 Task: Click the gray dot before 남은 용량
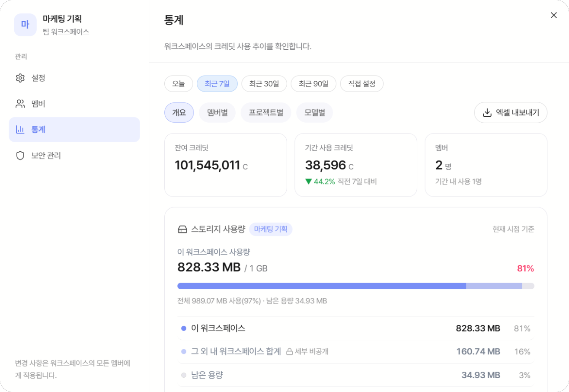184,375
